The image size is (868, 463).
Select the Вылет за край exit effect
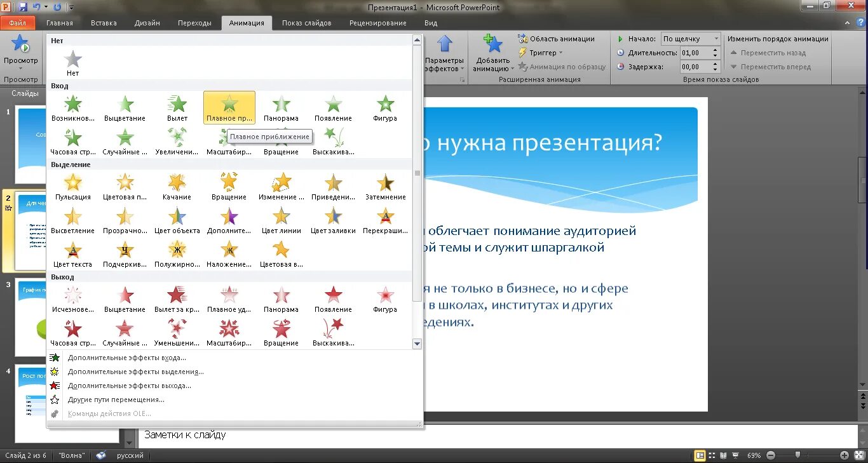177,299
